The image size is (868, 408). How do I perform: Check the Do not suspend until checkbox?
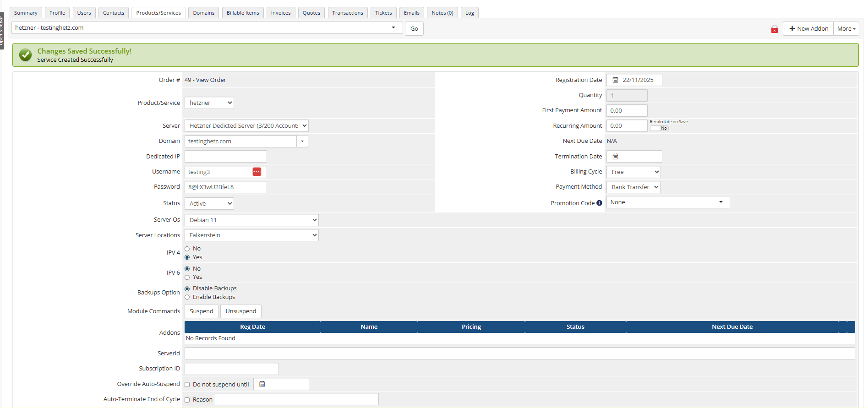pos(187,385)
